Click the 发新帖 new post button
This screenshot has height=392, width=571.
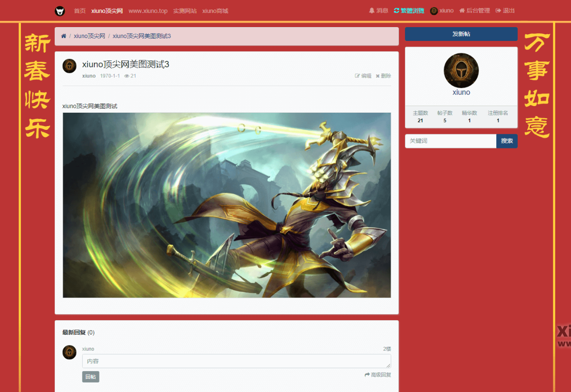tap(461, 34)
